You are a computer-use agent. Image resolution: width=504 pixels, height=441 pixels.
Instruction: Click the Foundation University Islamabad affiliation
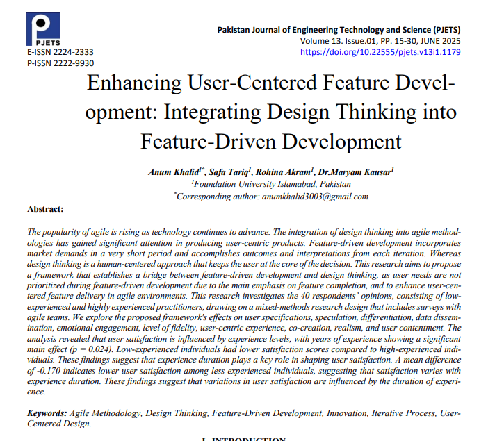(x=271, y=184)
